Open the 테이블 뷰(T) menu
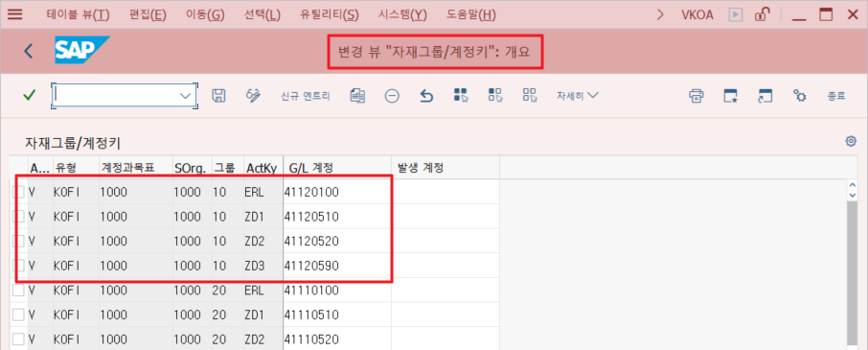Viewport: 868px width, 350px height. coord(78,15)
